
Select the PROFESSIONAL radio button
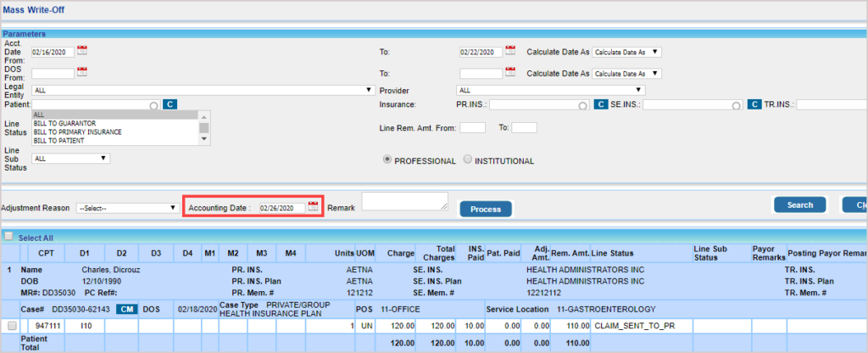(389, 160)
